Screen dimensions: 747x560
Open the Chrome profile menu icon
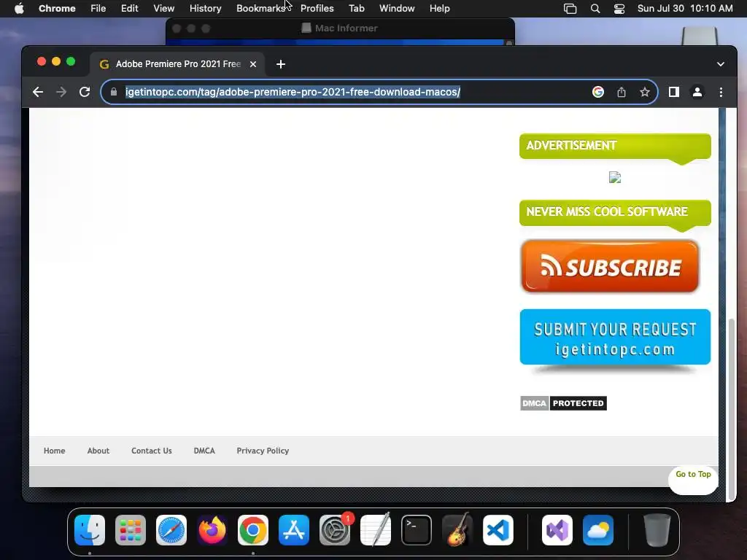(697, 92)
